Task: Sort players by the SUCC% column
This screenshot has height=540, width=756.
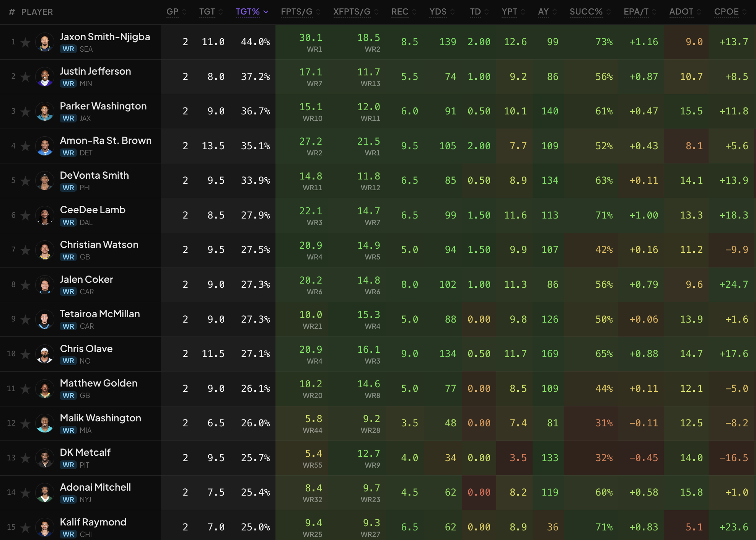Action: click(x=590, y=12)
